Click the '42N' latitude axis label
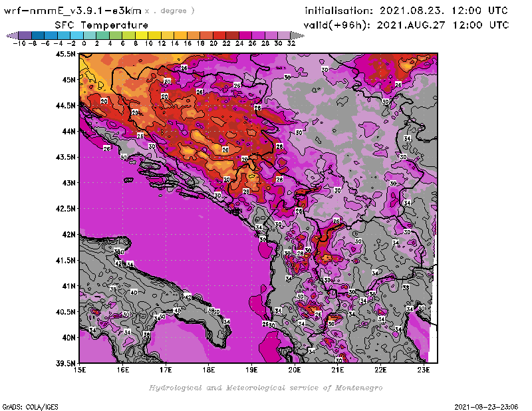The height and width of the screenshot is (411, 532). [68, 235]
